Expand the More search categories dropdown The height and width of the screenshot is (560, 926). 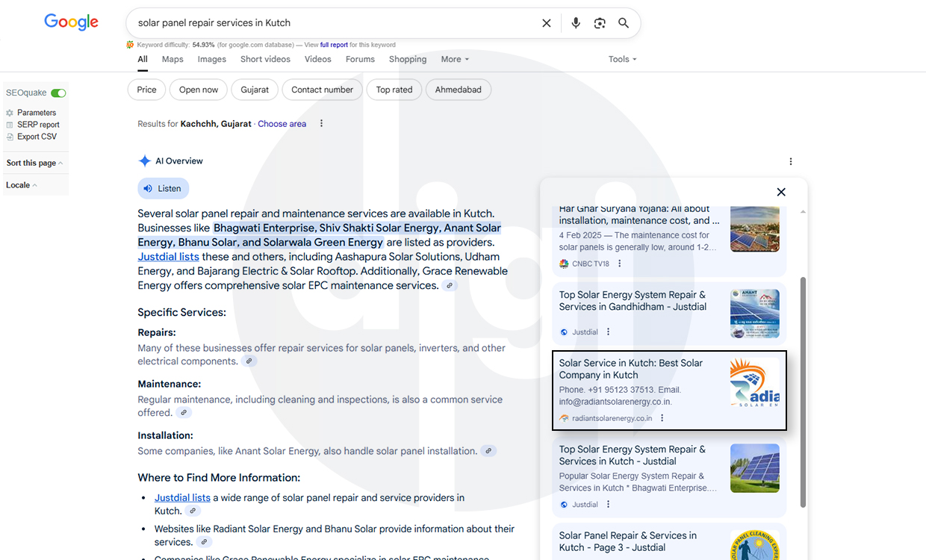click(x=455, y=60)
